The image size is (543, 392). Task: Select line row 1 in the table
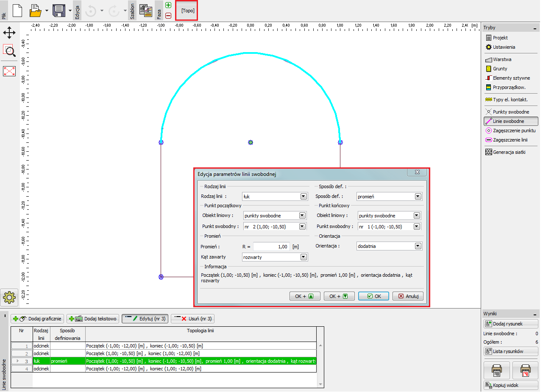pyautogui.click(x=164, y=346)
